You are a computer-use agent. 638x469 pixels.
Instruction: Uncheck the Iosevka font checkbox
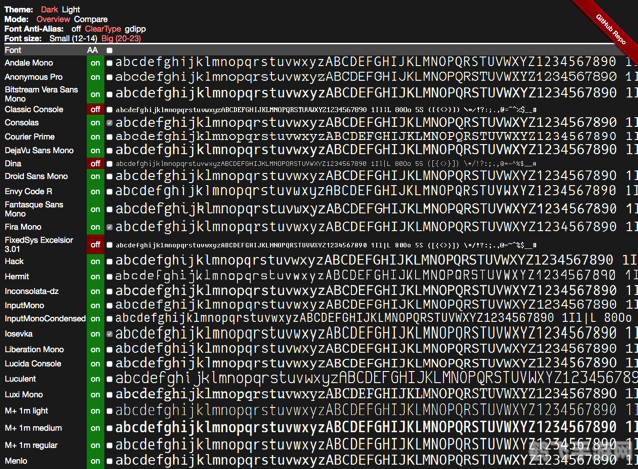(110, 334)
